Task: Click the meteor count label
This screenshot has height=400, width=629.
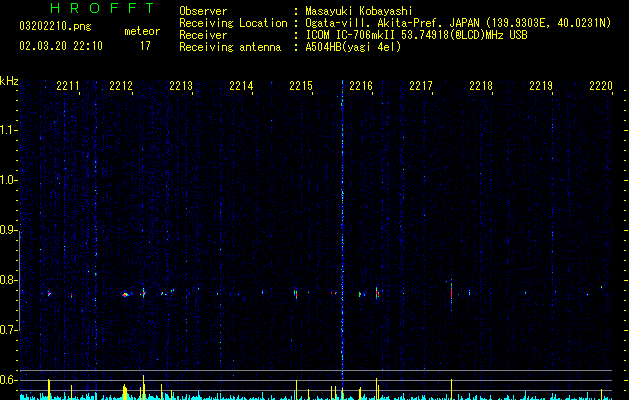Action: [x=142, y=31]
